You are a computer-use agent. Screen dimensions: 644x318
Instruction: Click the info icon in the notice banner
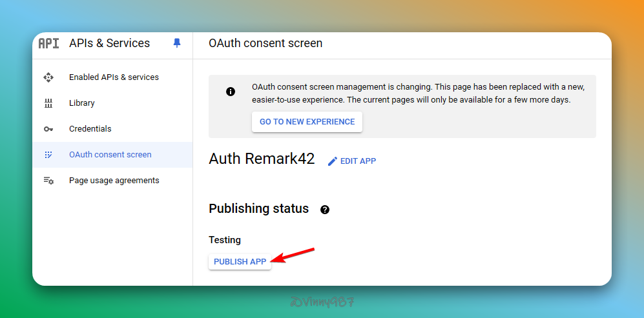[231, 92]
